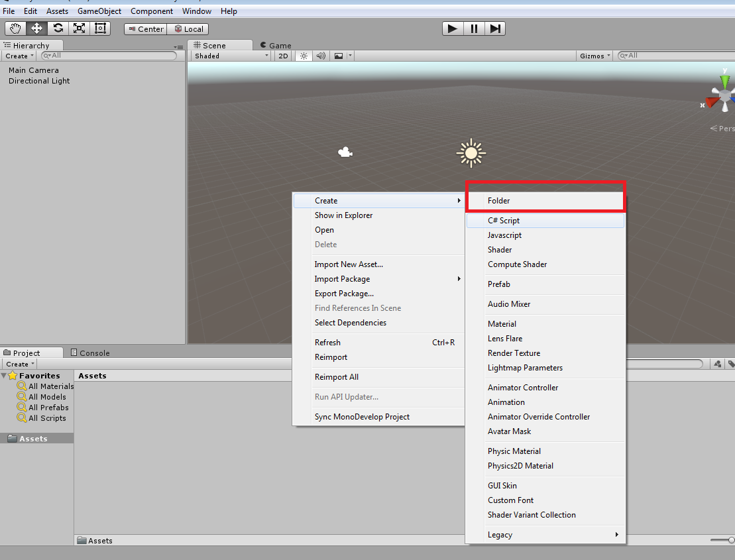This screenshot has height=560, width=735.
Task: Select the Hand tool
Action: pos(15,28)
